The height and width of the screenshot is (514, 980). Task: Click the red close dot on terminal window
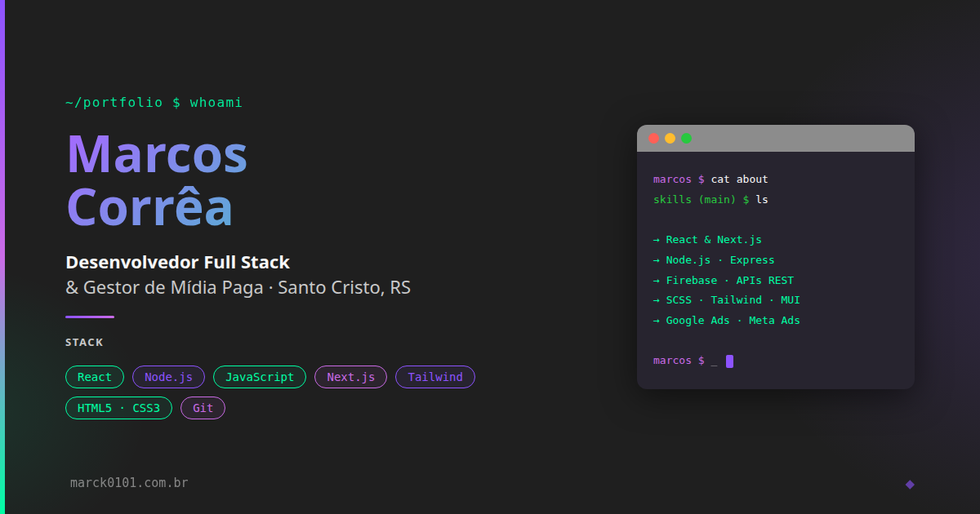(x=653, y=138)
